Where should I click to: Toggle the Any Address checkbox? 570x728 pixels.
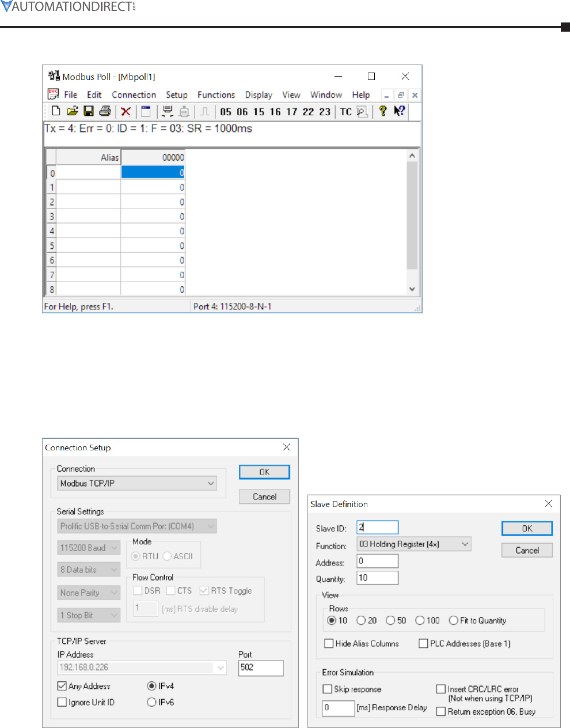[62, 686]
